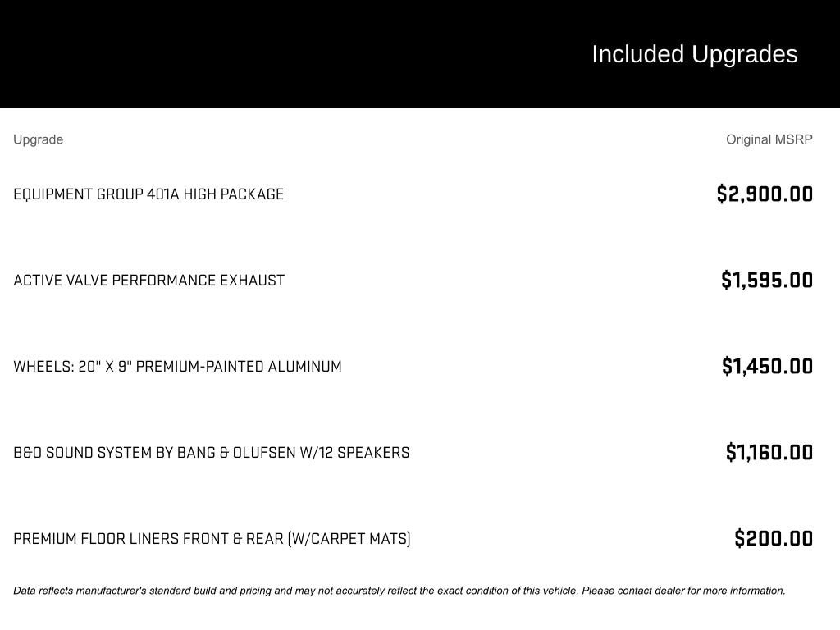This screenshot has width=840, height=630.
Task: Select the $2,900.00 price
Action: 765,194
